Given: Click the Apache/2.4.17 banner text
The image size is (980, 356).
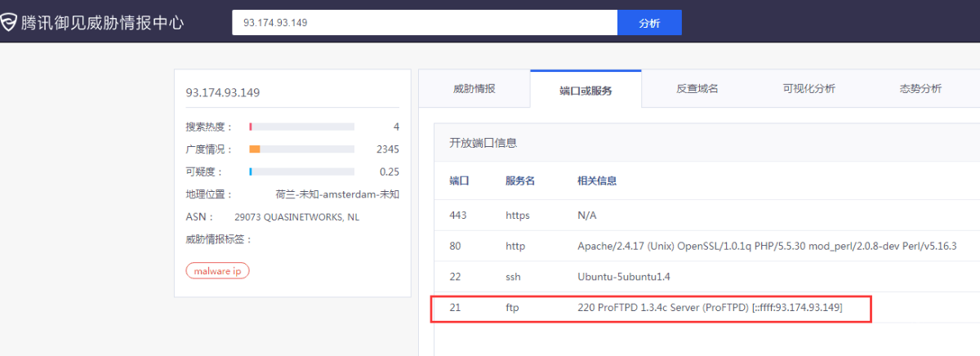Looking at the screenshot, I should point(767,246).
